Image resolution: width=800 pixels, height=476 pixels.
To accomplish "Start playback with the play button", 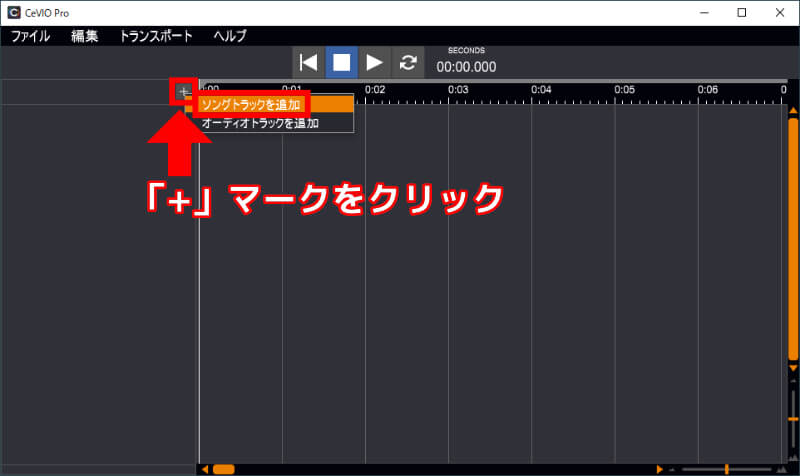I will [374, 63].
